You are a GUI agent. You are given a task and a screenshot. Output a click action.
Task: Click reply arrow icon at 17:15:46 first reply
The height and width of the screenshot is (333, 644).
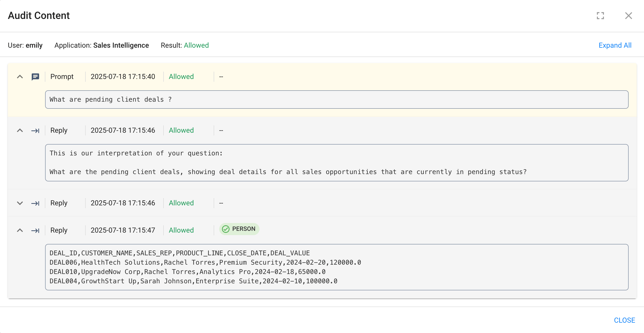[x=35, y=131]
